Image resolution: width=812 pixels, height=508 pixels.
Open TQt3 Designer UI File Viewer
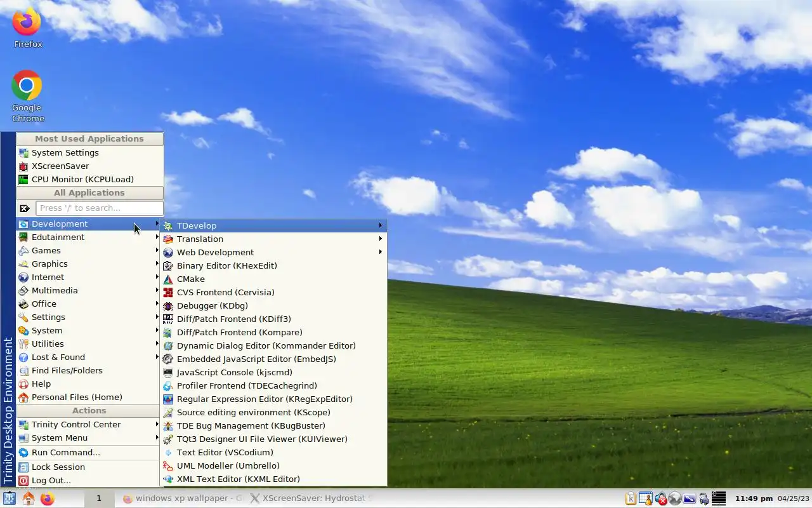click(273, 439)
